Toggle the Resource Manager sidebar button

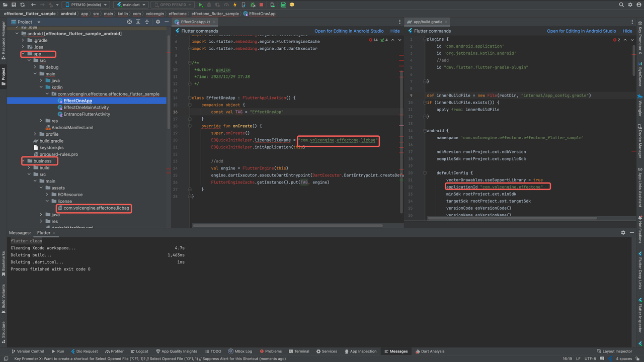[x=4, y=40]
